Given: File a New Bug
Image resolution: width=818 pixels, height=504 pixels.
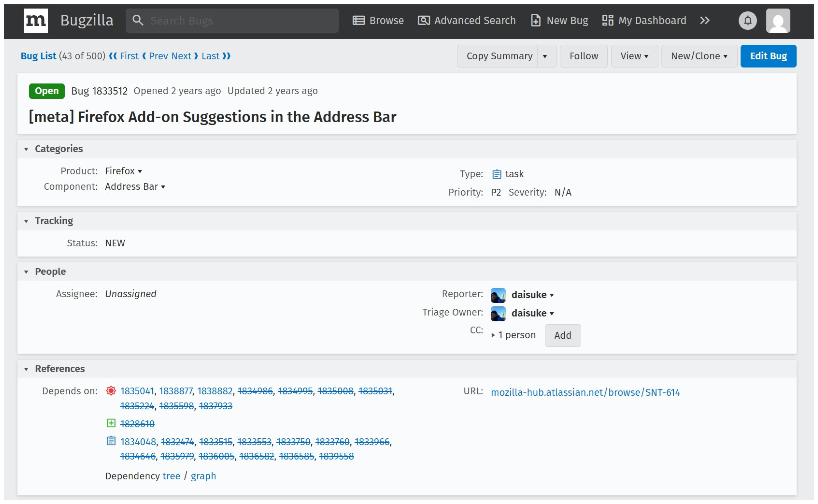Looking at the screenshot, I should click(559, 20).
